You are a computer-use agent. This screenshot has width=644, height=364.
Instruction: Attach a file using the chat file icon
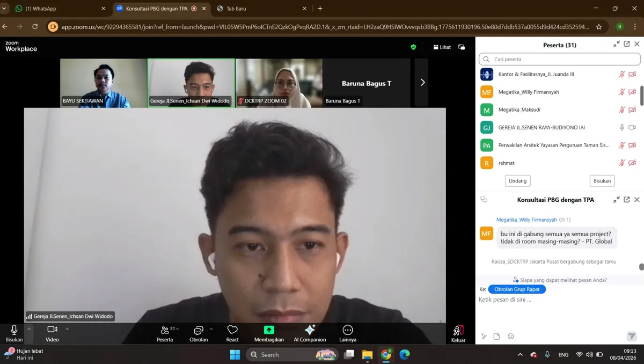pyautogui.click(x=496, y=337)
